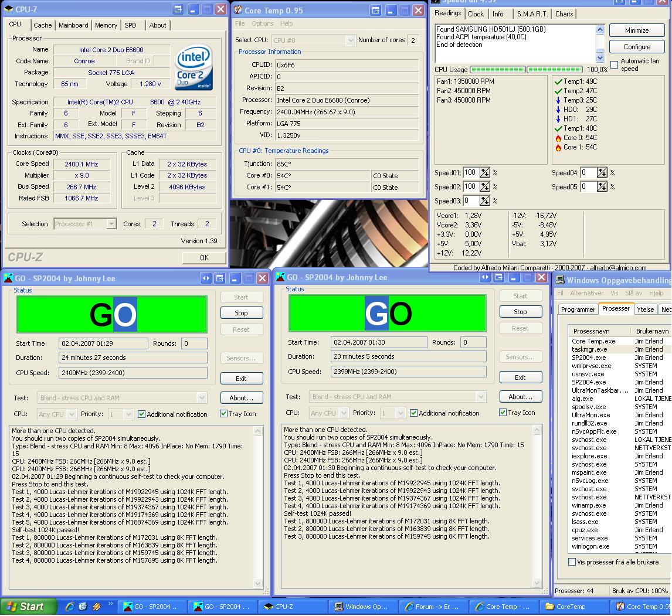Viewport: 672px width, 616px height.
Task: Select the cpuz.exe process row in Task Manager
Action: [619, 530]
